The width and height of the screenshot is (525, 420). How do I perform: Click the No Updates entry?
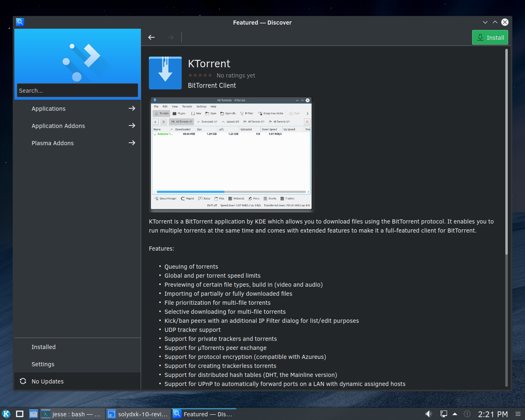[78, 381]
